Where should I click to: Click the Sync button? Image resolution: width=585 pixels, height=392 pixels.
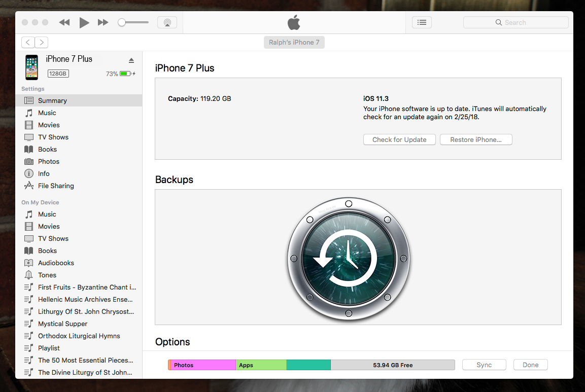click(x=484, y=365)
